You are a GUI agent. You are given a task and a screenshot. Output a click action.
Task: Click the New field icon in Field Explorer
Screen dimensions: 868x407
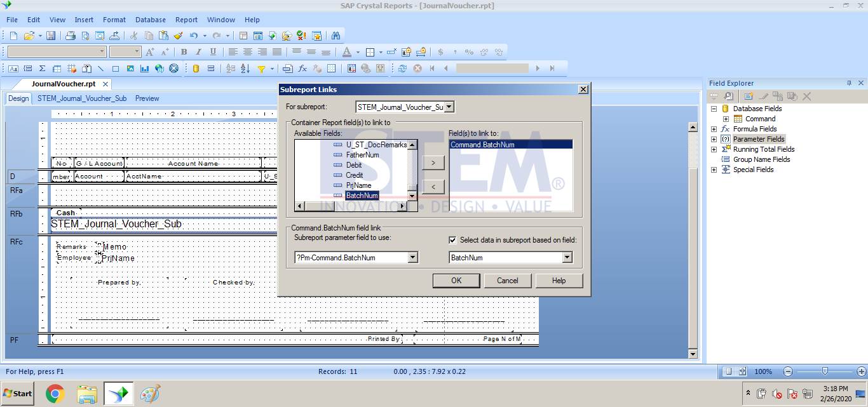tap(749, 97)
